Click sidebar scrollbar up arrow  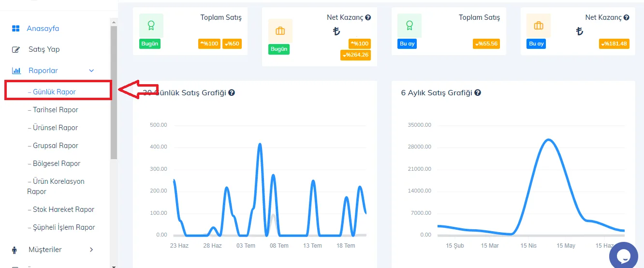pos(114,22)
